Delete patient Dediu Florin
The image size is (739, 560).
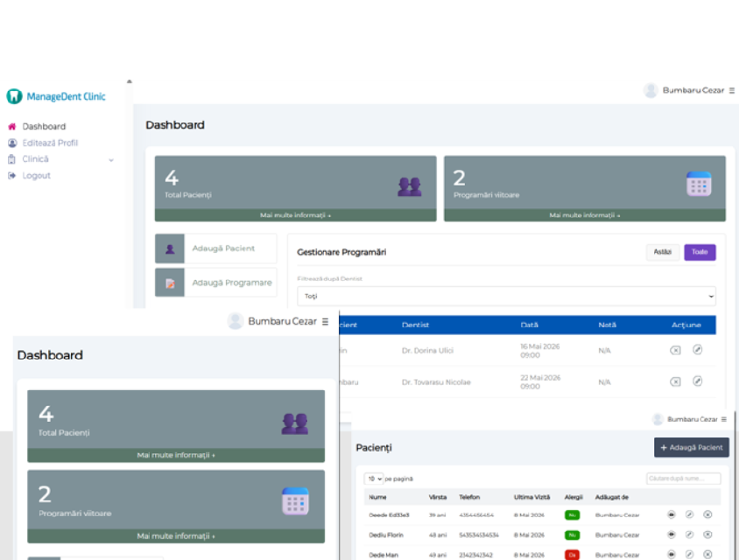(x=707, y=535)
